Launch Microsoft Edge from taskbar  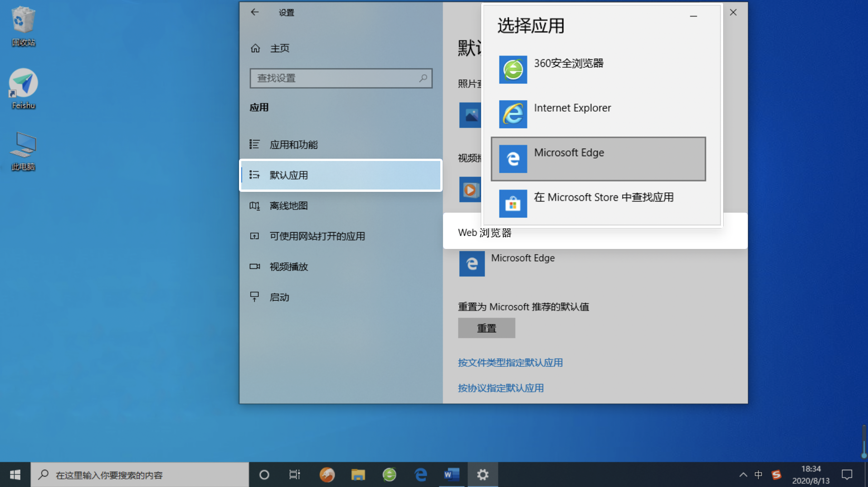pyautogui.click(x=420, y=475)
